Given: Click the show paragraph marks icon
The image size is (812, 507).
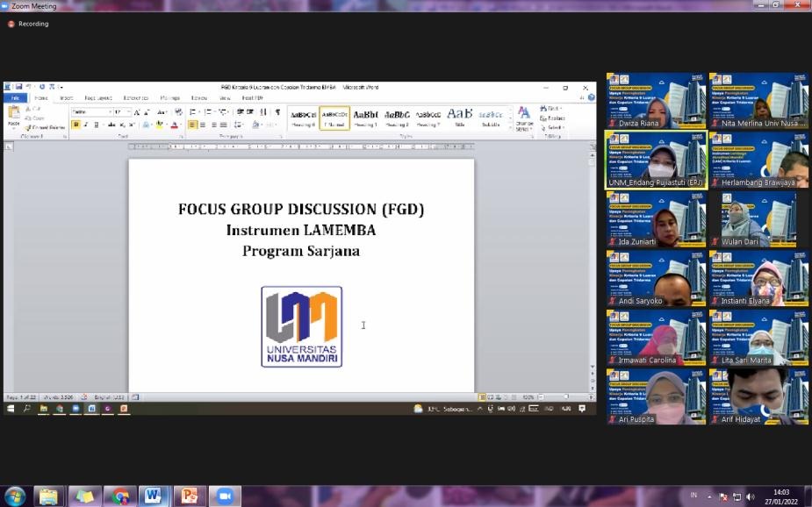Looking at the screenshot, I should coord(277,112).
